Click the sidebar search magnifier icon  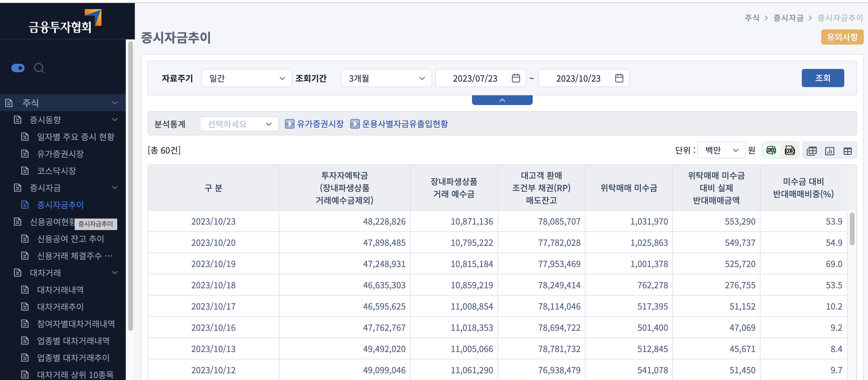click(39, 68)
